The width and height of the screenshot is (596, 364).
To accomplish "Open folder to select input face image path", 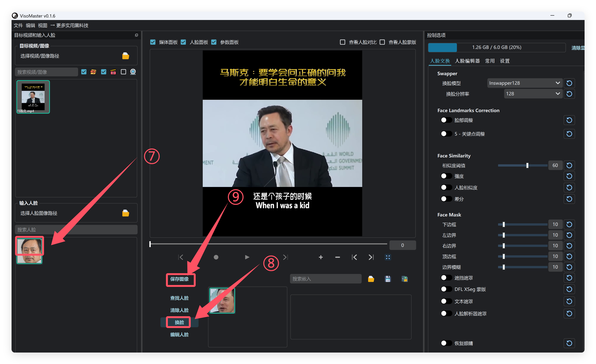I will point(126,213).
